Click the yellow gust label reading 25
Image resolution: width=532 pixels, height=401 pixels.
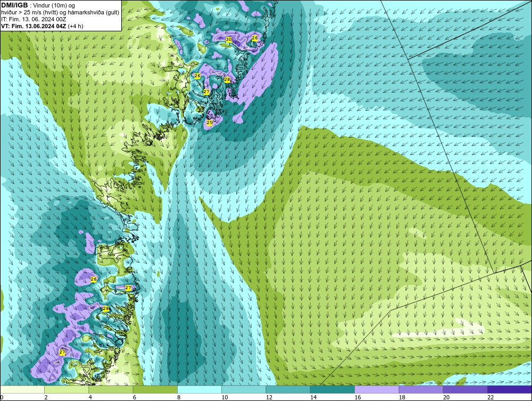coord(209,122)
